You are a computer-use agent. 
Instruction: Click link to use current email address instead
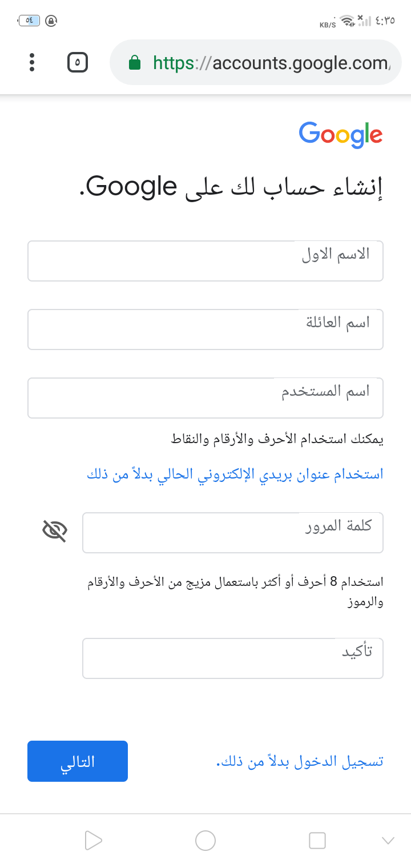(x=235, y=474)
